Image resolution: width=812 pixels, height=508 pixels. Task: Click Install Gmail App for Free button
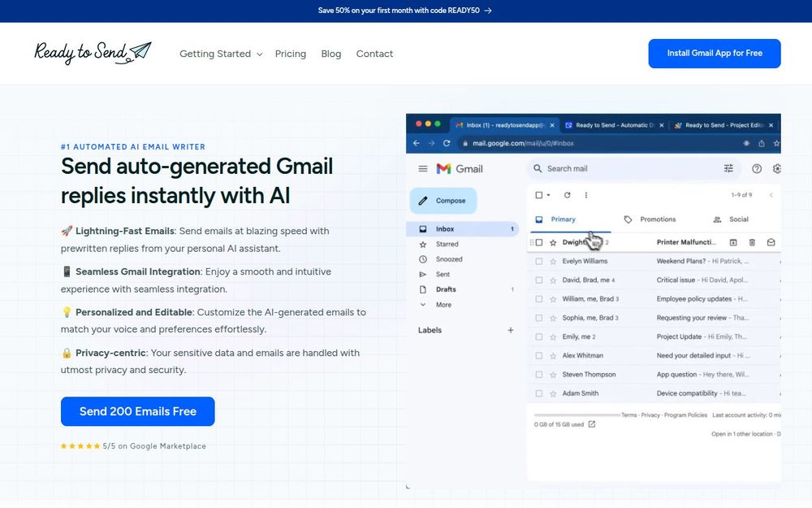click(x=714, y=54)
